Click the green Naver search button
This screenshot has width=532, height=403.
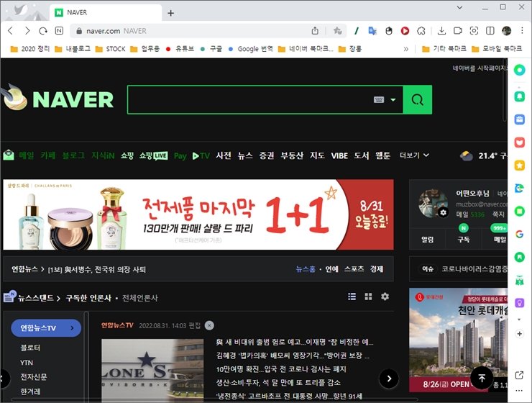tap(418, 100)
